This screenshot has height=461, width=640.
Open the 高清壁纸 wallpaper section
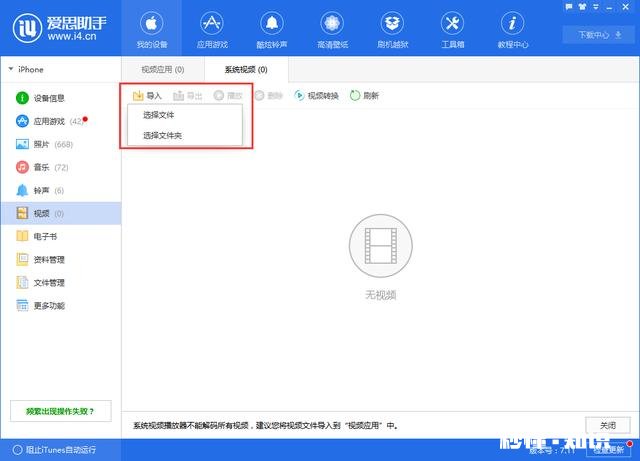332,29
